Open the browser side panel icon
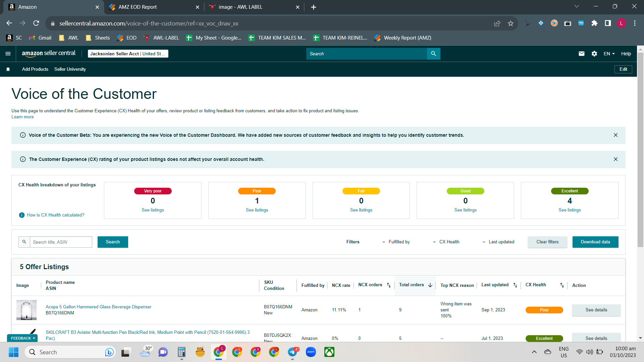This screenshot has width=644, height=362. click(x=608, y=23)
